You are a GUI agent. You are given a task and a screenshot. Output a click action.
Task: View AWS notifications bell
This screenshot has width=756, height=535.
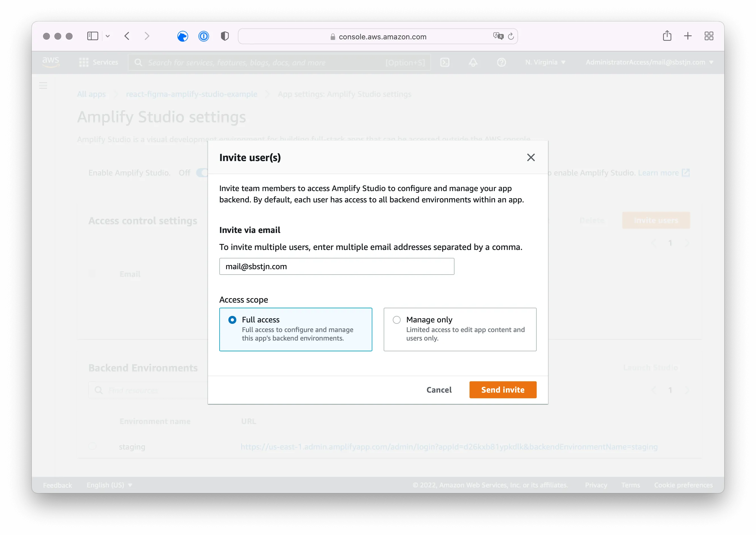coord(473,62)
